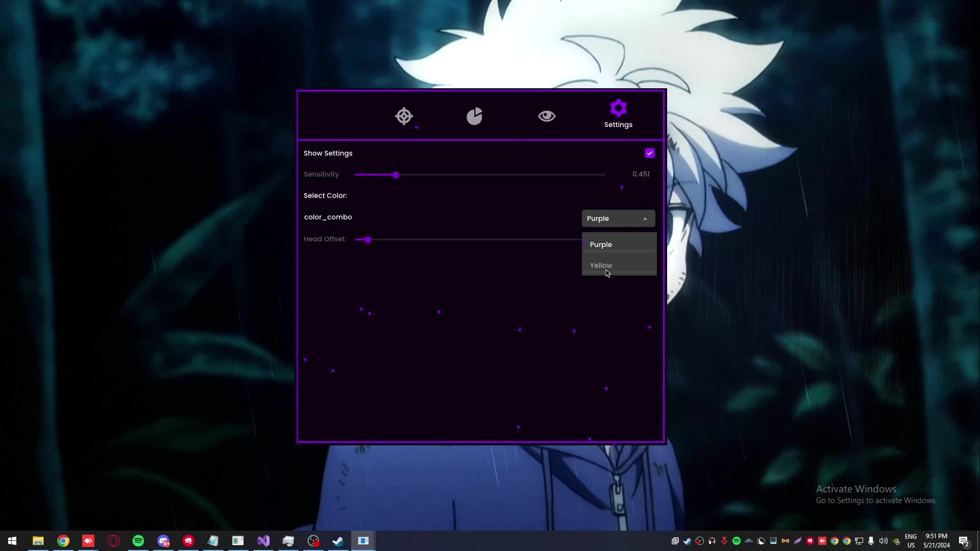Click the eye visibility icon
This screenshot has width=980, height=551.
click(x=547, y=116)
